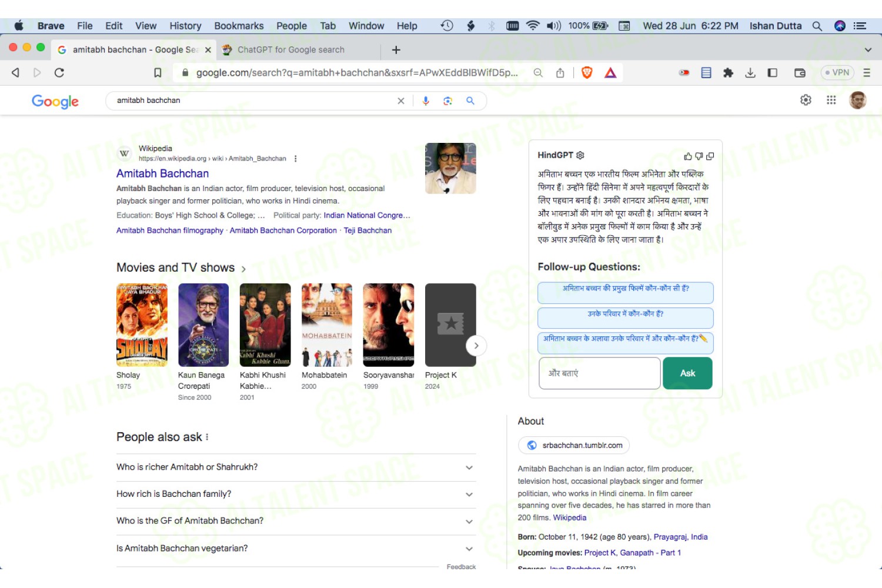Select the second HindGPT follow-up question
This screenshot has height=588, width=882.
pyautogui.click(x=626, y=318)
